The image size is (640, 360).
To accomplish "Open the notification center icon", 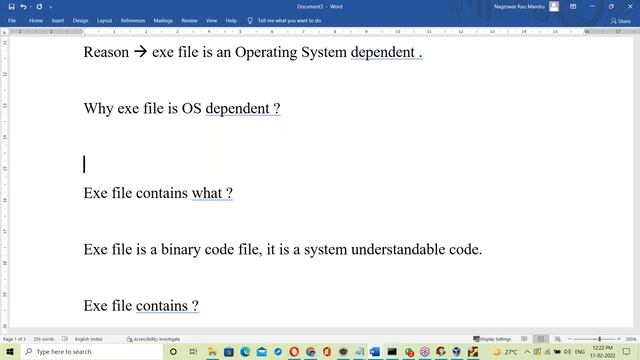I will (627, 352).
